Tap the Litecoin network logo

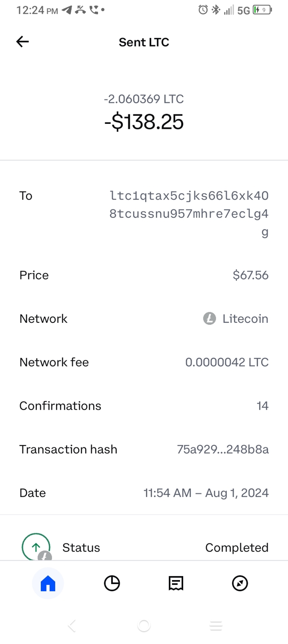click(x=209, y=319)
